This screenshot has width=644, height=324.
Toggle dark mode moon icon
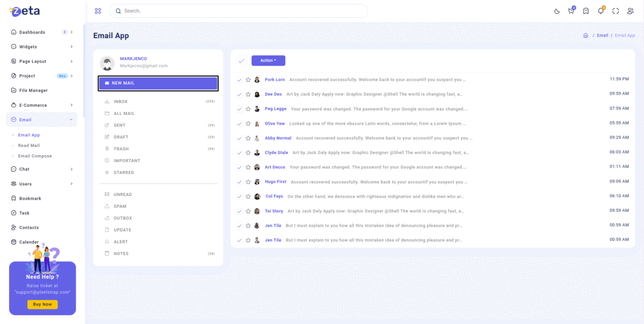click(557, 11)
